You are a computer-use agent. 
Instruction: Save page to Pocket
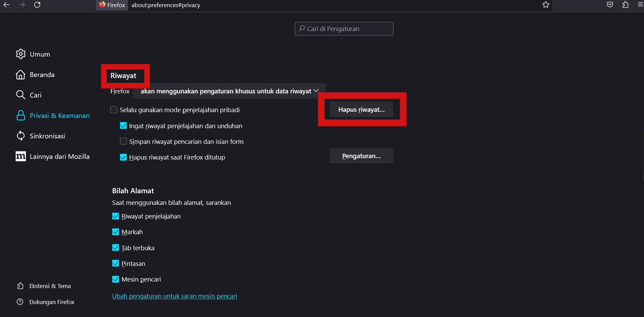tap(610, 5)
